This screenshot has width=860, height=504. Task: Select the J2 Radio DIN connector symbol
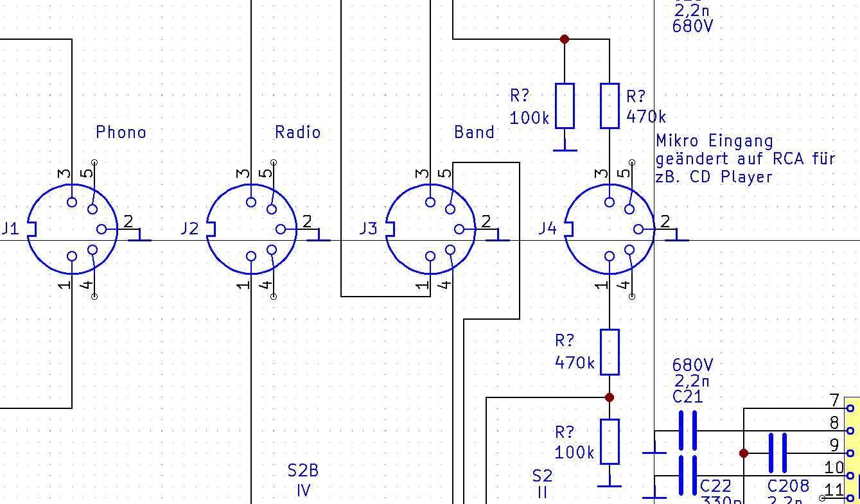coord(251,229)
